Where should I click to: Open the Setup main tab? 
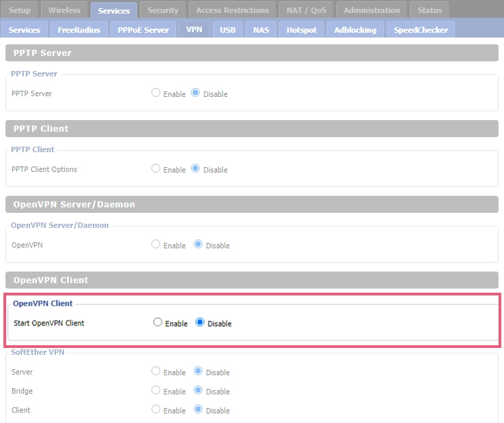[20, 10]
